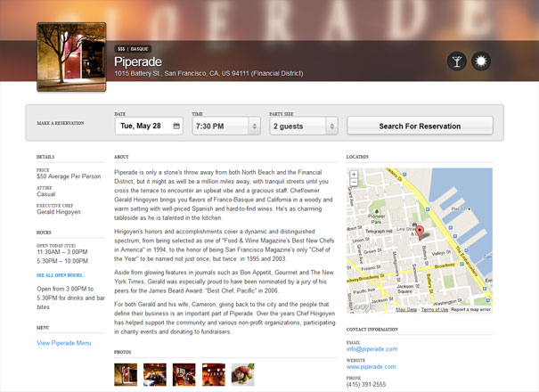Open the Map Data link on map
Screen dimensions: 539x392
coord(406,309)
